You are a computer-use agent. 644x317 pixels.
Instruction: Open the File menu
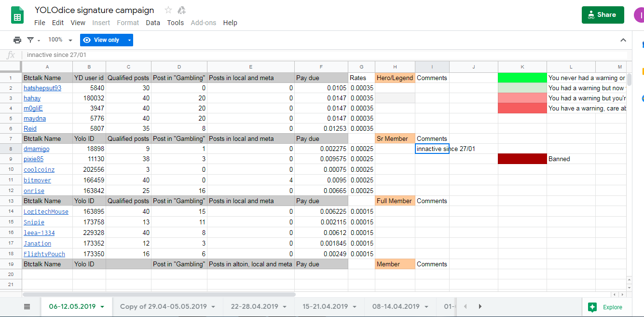(x=40, y=23)
